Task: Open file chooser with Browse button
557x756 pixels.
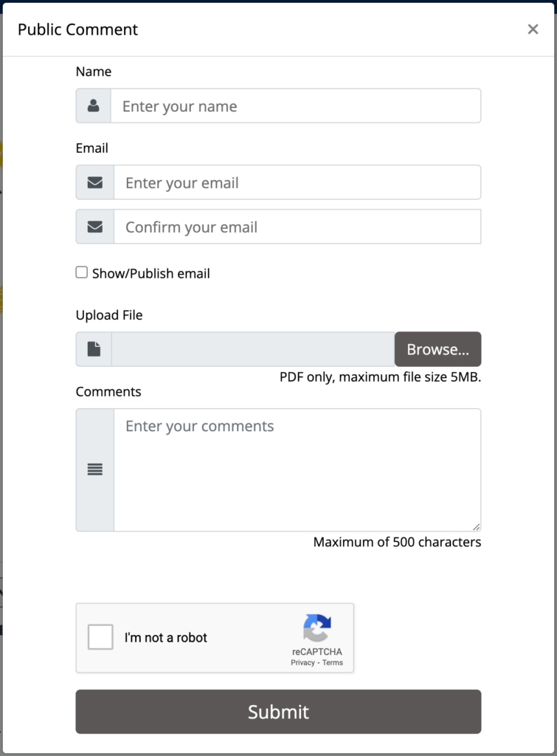Action: point(438,349)
